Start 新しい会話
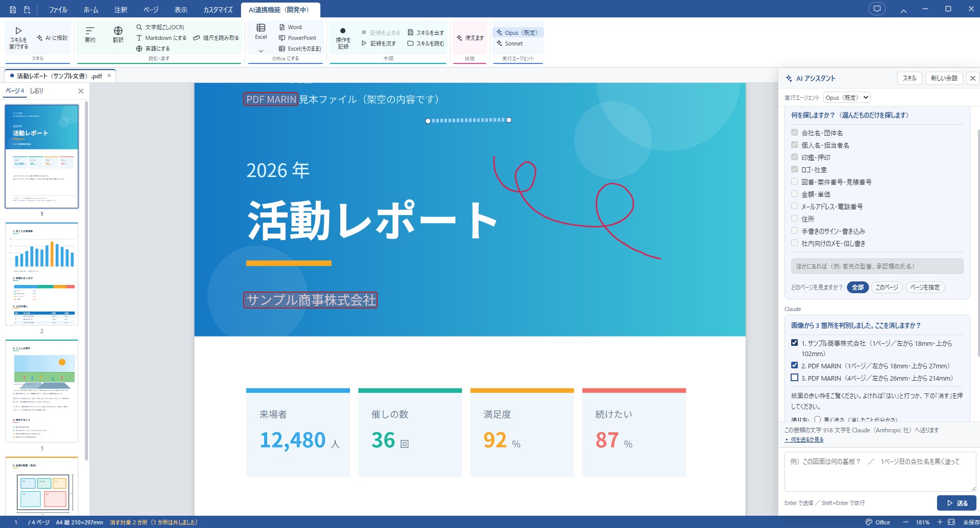Screen dimensions: 980x528 click(944, 78)
